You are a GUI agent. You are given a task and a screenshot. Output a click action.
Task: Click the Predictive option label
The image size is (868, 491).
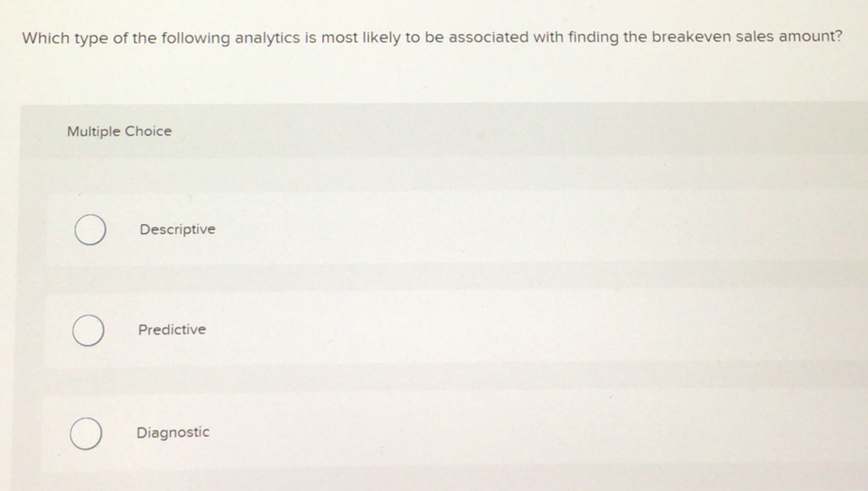click(171, 330)
